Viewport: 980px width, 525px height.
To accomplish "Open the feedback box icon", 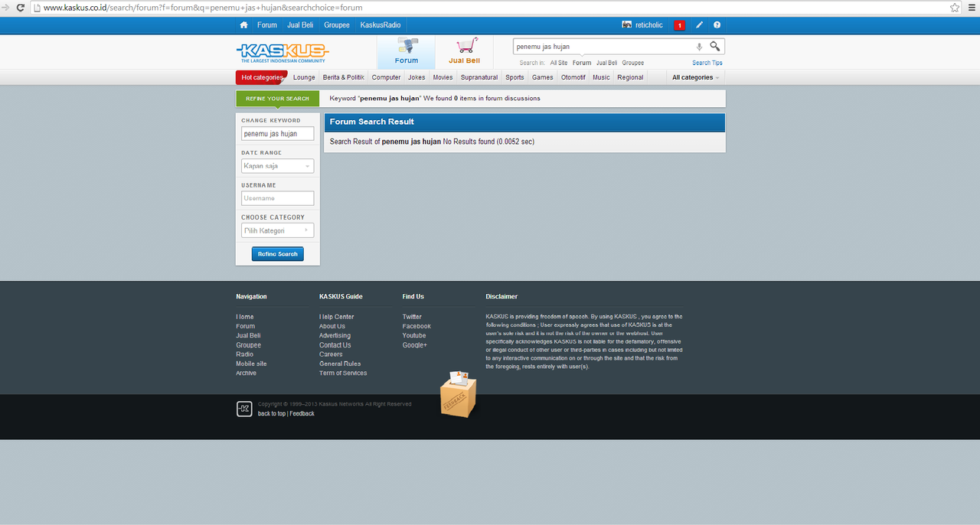I will point(458,394).
